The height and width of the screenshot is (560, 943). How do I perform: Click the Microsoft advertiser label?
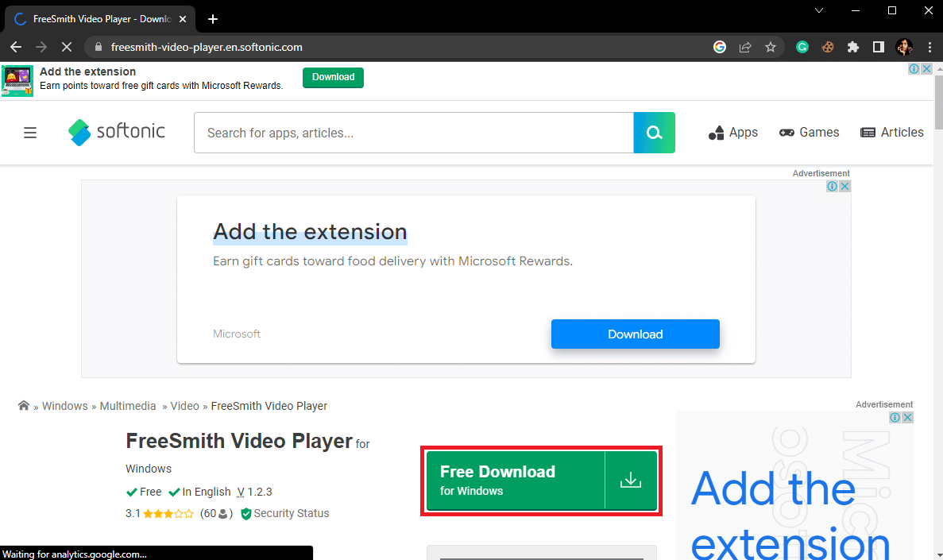[x=237, y=334]
